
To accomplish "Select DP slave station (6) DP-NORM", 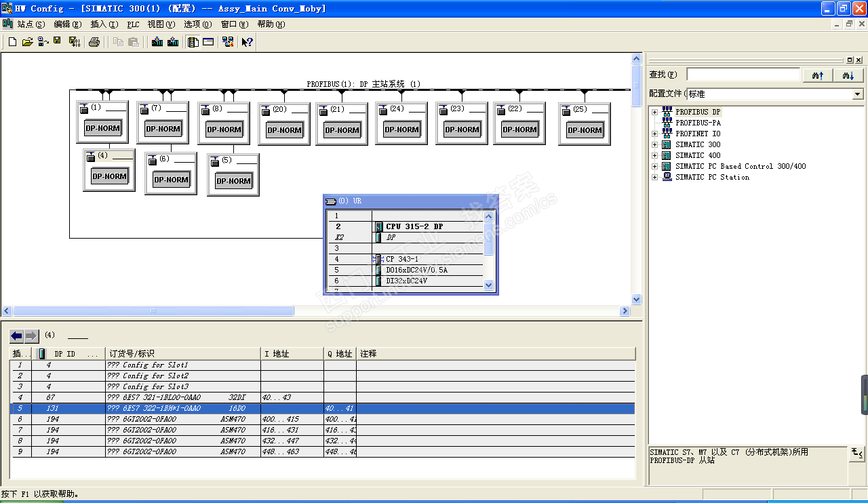I will tap(171, 174).
